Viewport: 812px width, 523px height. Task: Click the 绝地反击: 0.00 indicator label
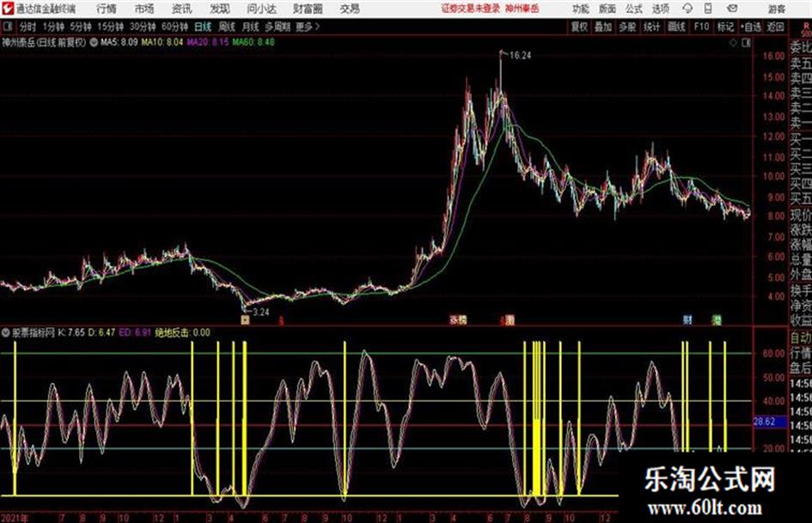[x=183, y=332]
